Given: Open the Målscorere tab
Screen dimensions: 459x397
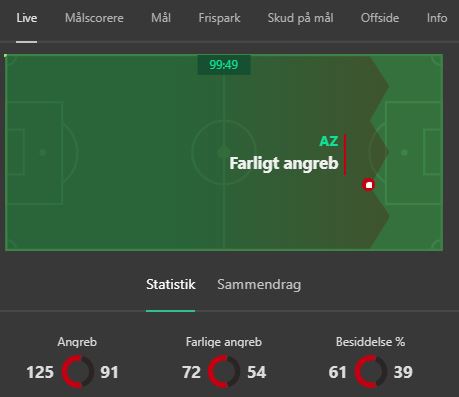Looking at the screenshot, I should (94, 18).
